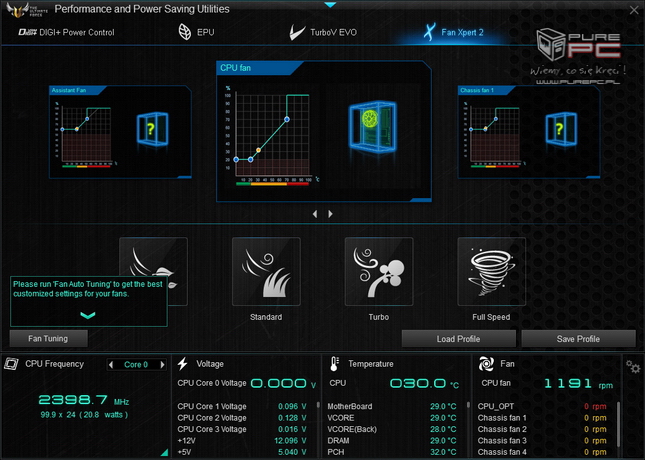Show next fan with right arrow
The image size is (645, 460).
tap(330, 214)
